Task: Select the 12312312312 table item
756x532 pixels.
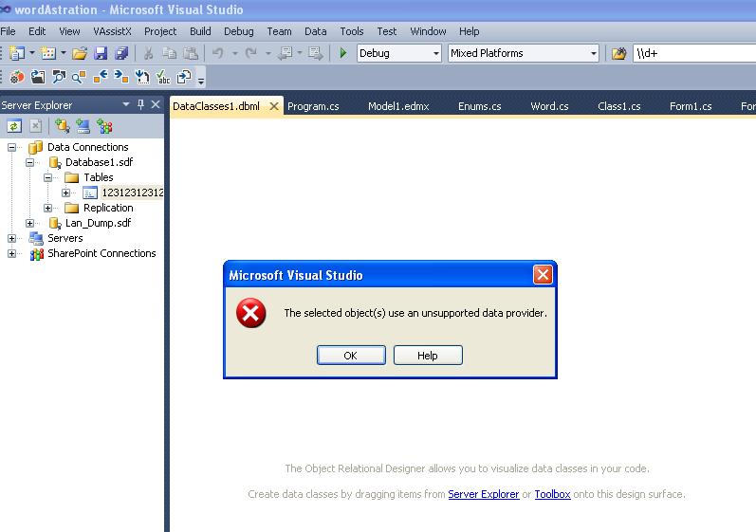Action: coord(132,193)
